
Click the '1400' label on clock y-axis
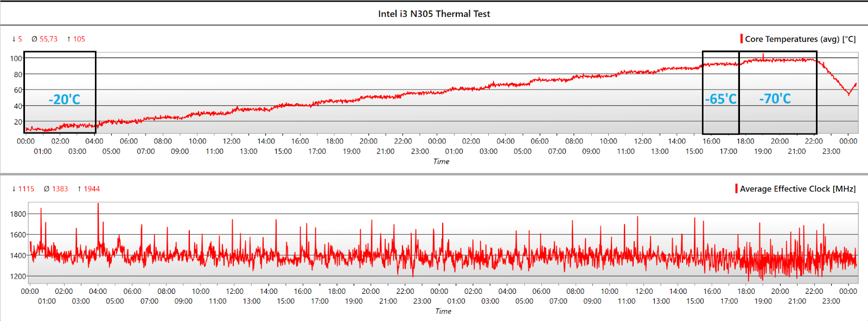point(18,255)
